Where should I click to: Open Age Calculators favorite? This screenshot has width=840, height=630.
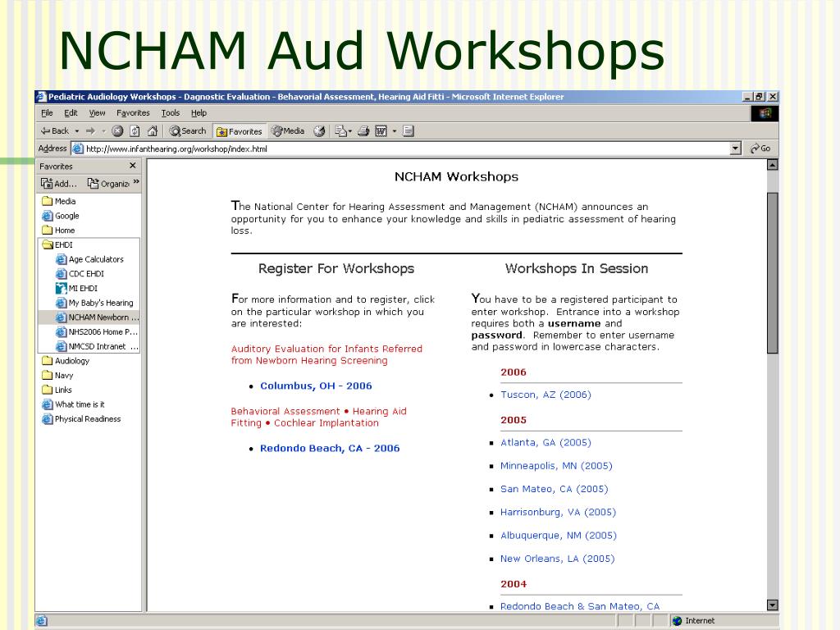point(89,258)
